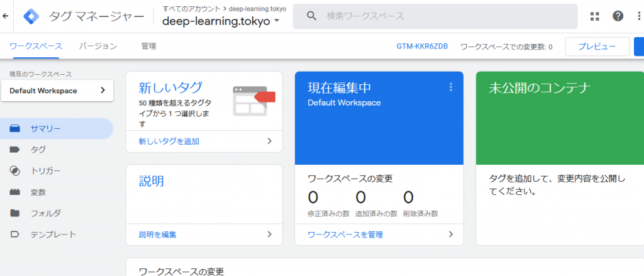The height and width of the screenshot is (276, 644).
Task: Select サマリー in the sidebar
Action: click(57, 129)
